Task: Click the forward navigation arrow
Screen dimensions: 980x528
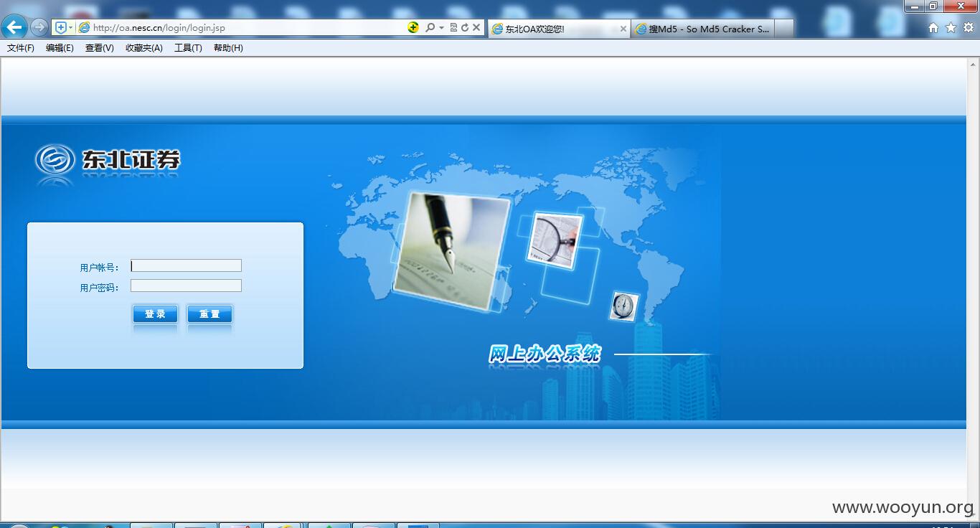Action: pyautogui.click(x=39, y=27)
